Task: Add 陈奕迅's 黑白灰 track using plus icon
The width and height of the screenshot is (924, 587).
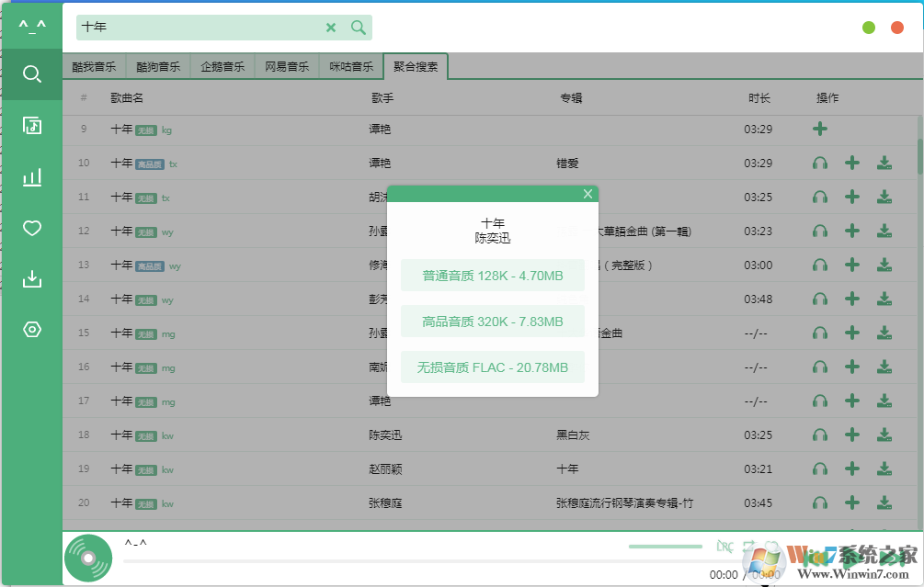Action: pos(852,435)
